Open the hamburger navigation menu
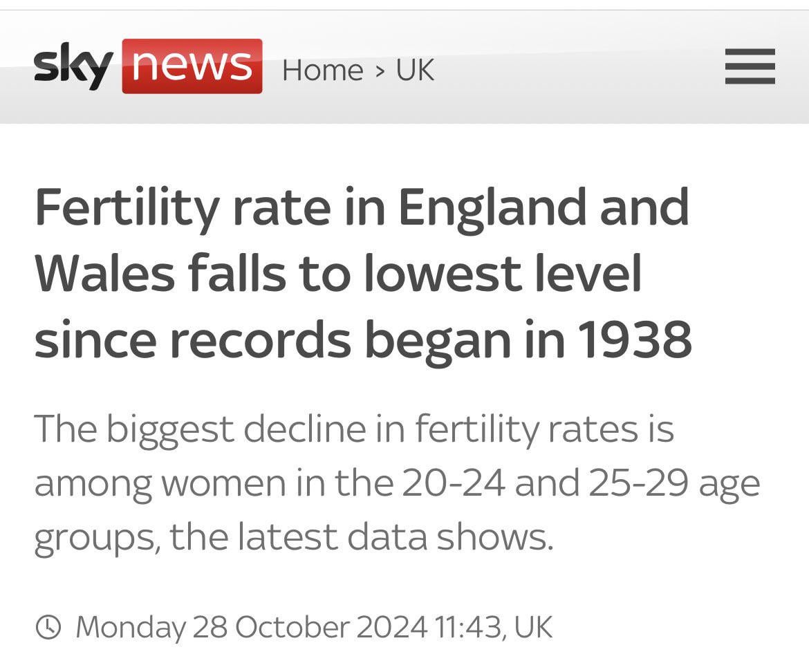The height and width of the screenshot is (672, 809). [x=750, y=68]
